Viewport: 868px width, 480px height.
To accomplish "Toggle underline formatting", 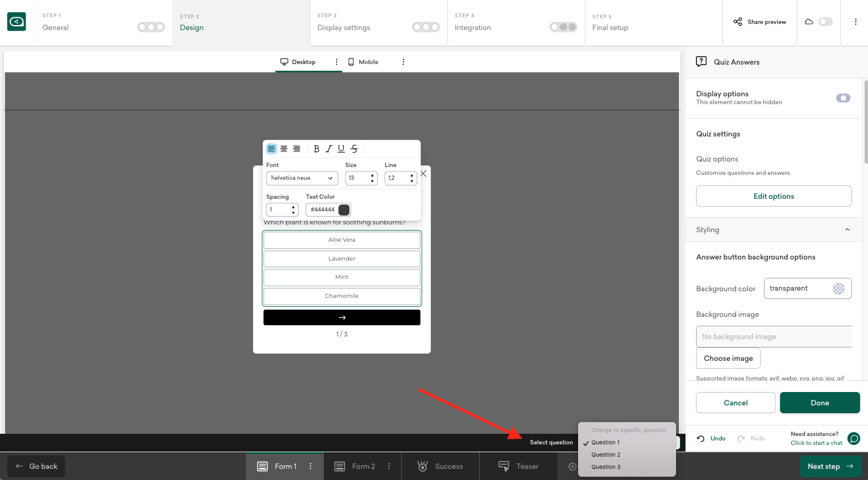I will click(341, 149).
